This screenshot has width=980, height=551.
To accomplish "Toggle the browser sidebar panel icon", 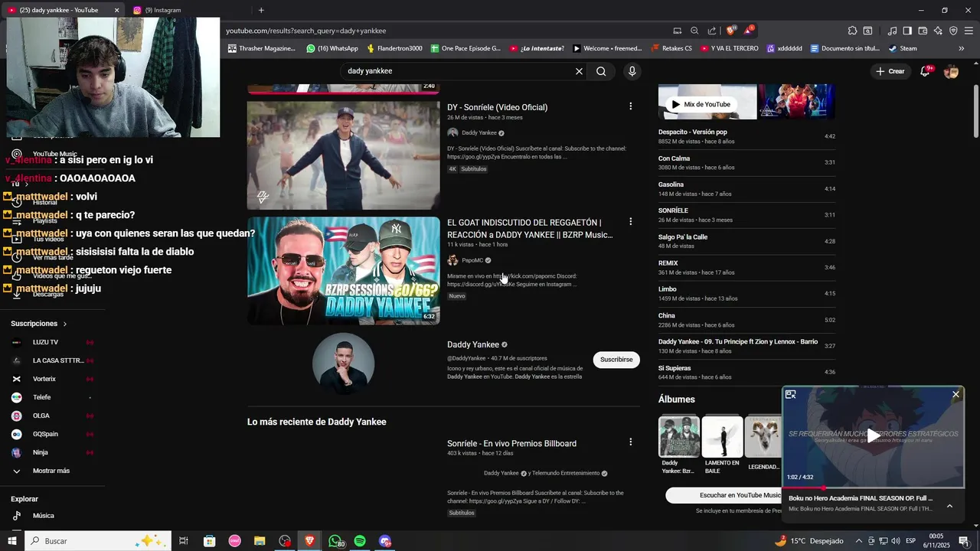I will coord(907,31).
